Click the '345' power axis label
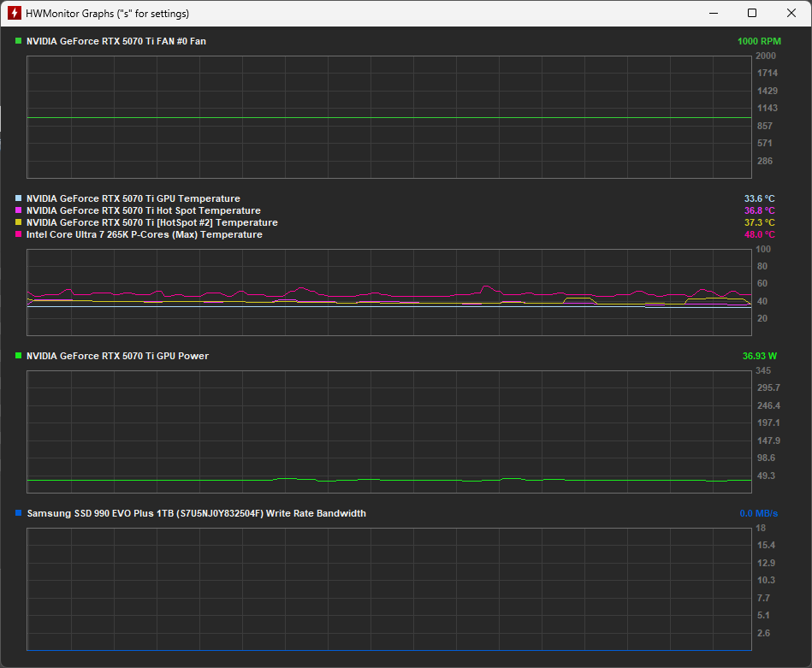The height and width of the screenshot is (668, 812). (763, 370)
